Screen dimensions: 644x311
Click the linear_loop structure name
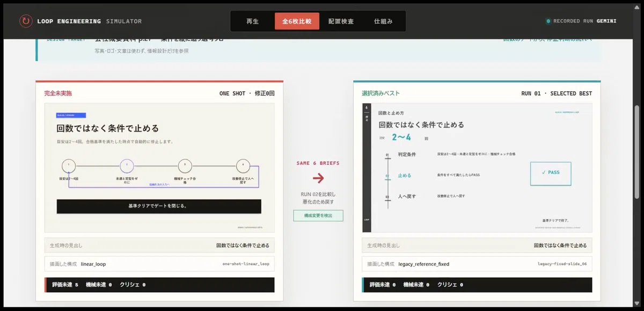pyautogui.click(x=93, y=264)
